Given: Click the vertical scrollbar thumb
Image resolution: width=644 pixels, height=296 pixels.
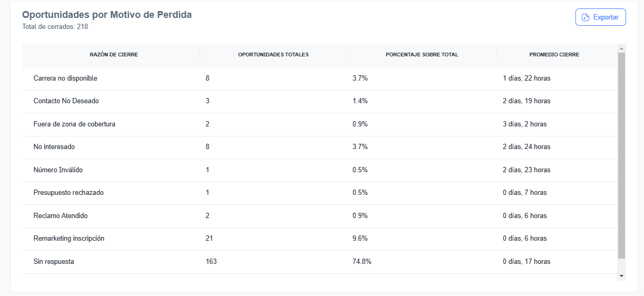Looking at the screenshot, I should pyautogui.click(x=621, y=155).
